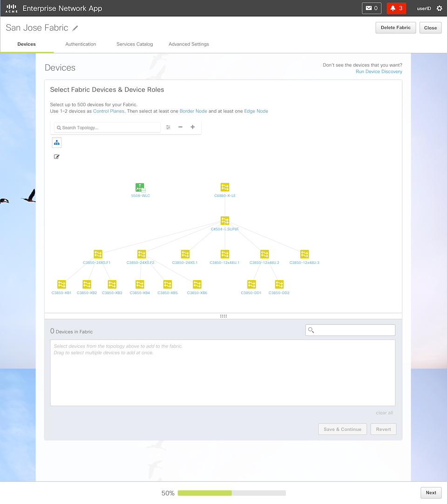
Task: Select the C3850-12x48U.2 switch icon
Action: tap(264, 254)
